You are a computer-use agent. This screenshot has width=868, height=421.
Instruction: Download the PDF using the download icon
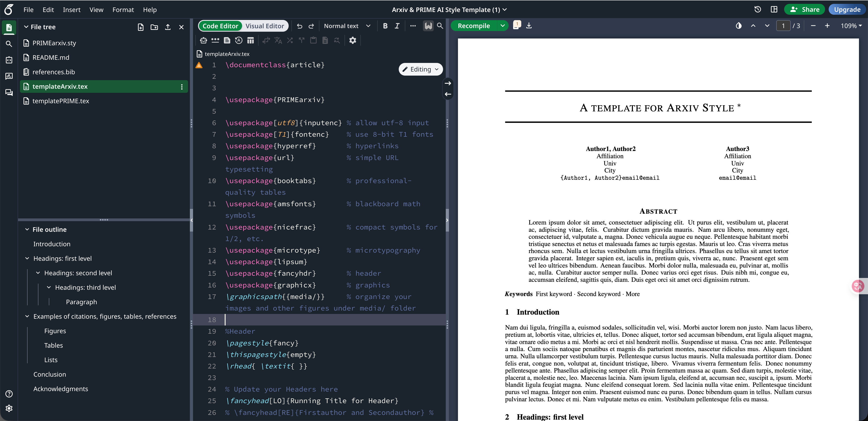[529, 26]
